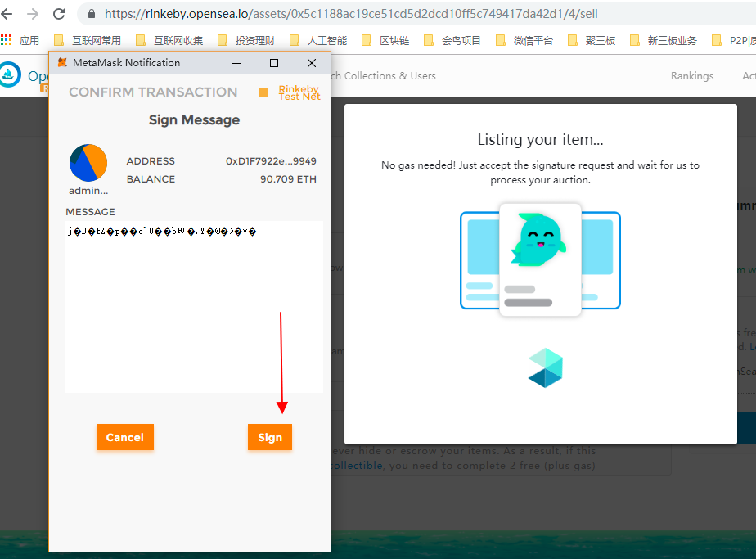Open the 新三板业务 bookmark folder

(664, 41)
